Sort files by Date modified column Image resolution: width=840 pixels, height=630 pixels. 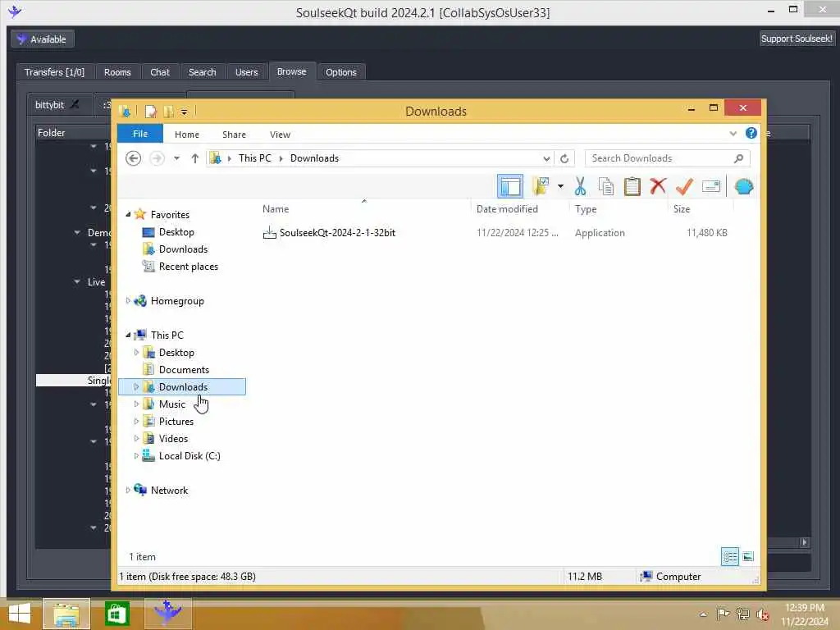tap(507, 209)
